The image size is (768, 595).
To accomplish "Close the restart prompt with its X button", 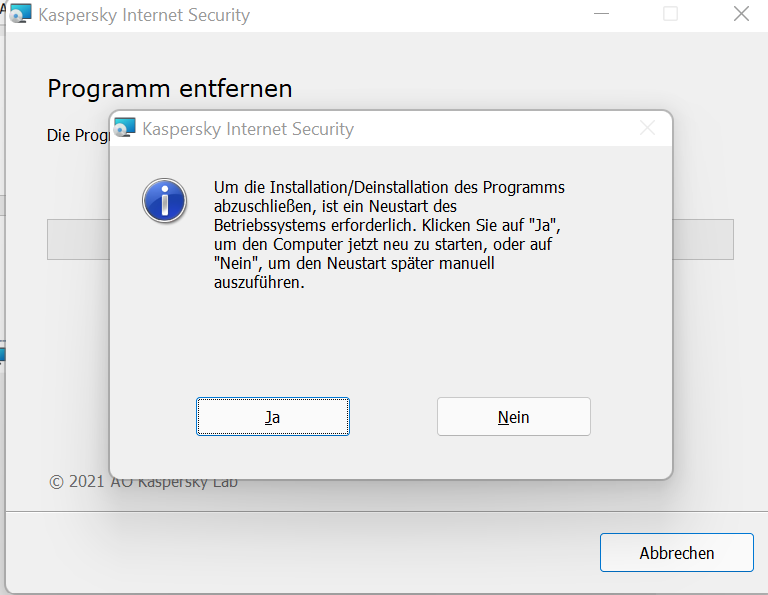I will coord(647,128).
